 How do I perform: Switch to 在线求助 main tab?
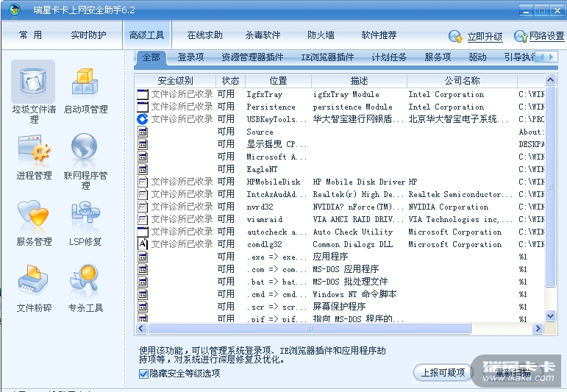point(204,35)
